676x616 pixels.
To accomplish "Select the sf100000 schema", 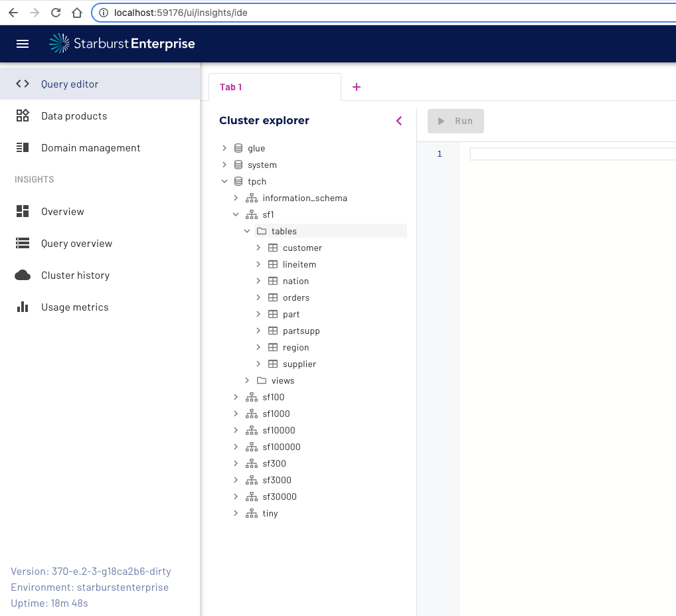I will 282,447.
